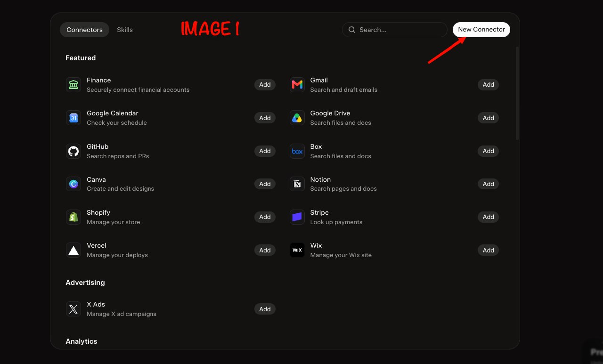Screen dimensions: 603x364
Task: Click the Box logo icon
Action: 297,151
